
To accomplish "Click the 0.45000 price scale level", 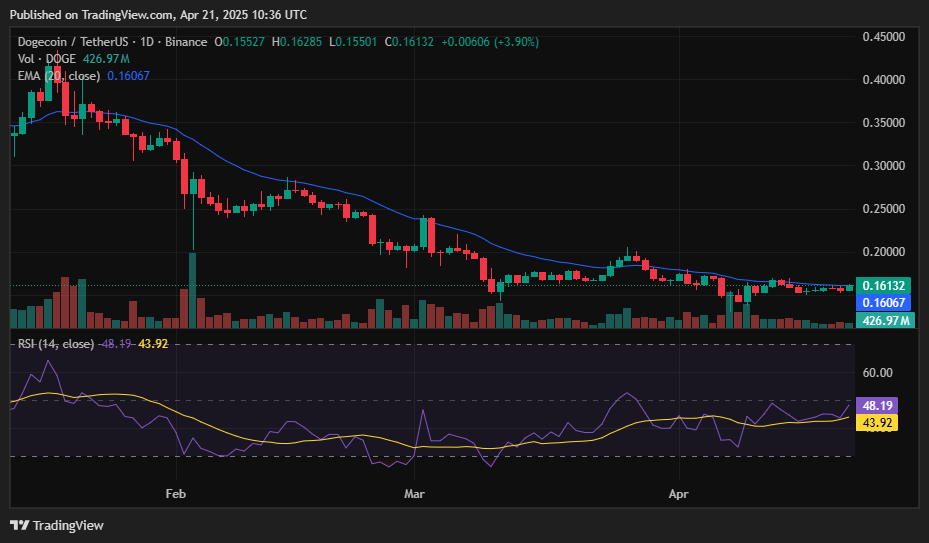I will click(884, 37).
